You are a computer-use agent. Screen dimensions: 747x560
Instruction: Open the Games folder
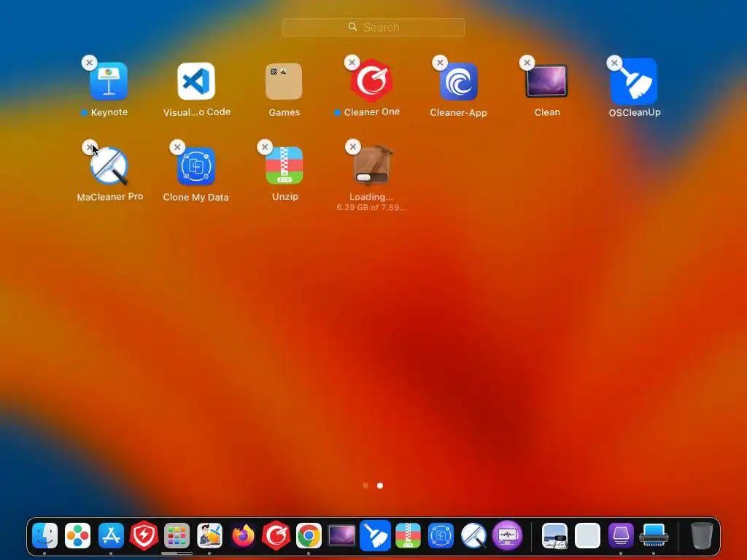[x=284, y=82]
